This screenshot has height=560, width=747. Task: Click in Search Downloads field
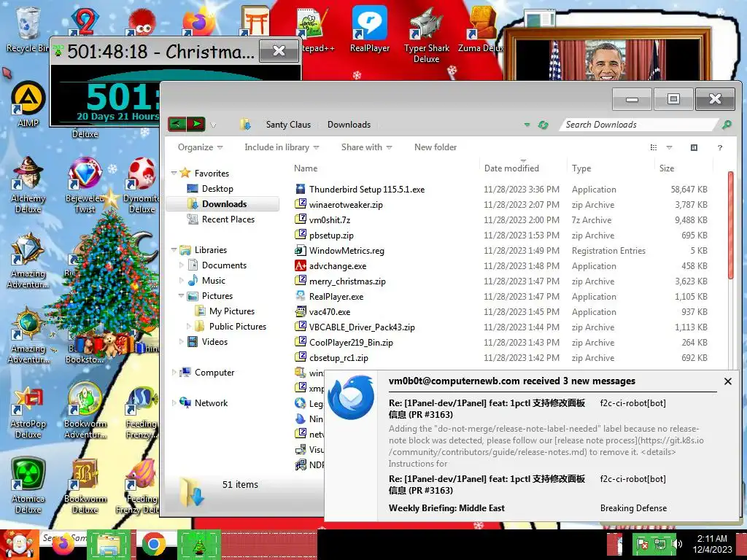[638, 125]
